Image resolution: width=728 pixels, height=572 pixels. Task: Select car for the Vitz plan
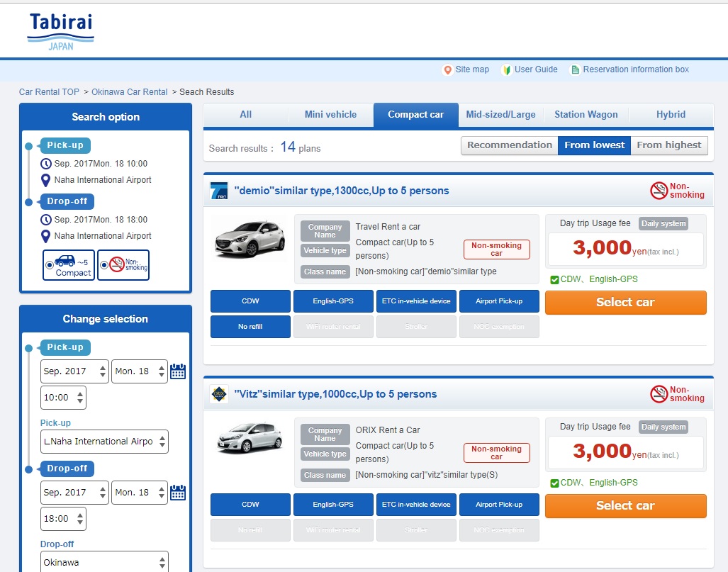(x=626, y=506)
